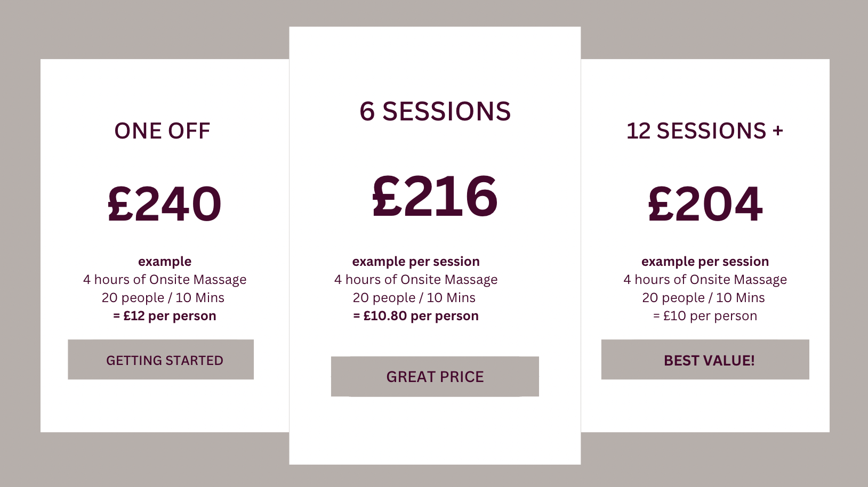Click 'example' label in ONE OFF card

pos(164,262)
